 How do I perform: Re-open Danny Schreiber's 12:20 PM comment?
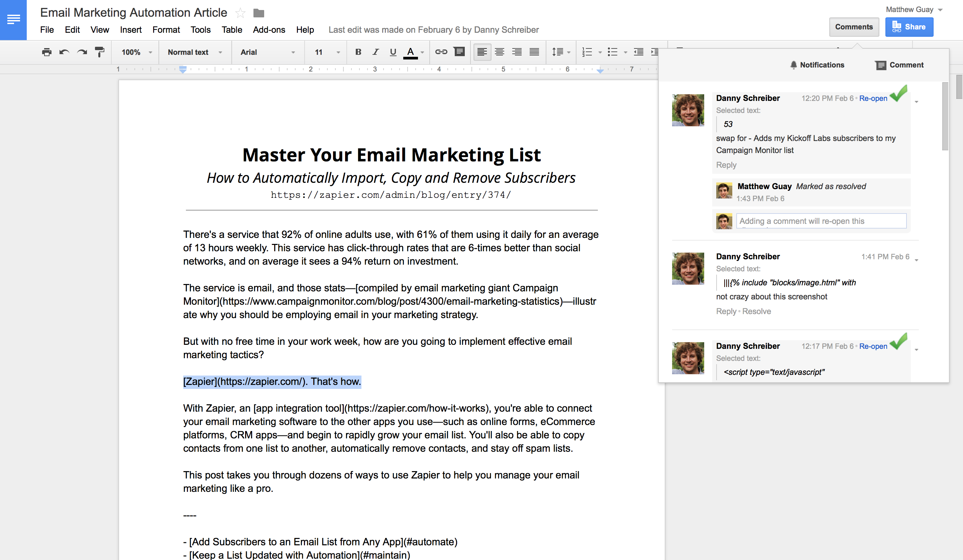pyautogui.click(x=873, y=99)
